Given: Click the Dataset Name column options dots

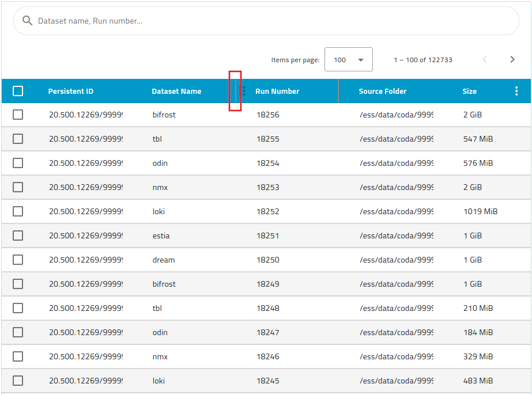Looking at the screenshot, I should (243, 91).
